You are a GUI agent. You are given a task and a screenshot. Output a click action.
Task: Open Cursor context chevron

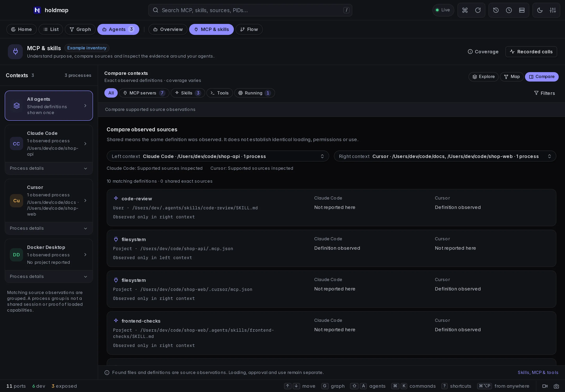[85, 201]
